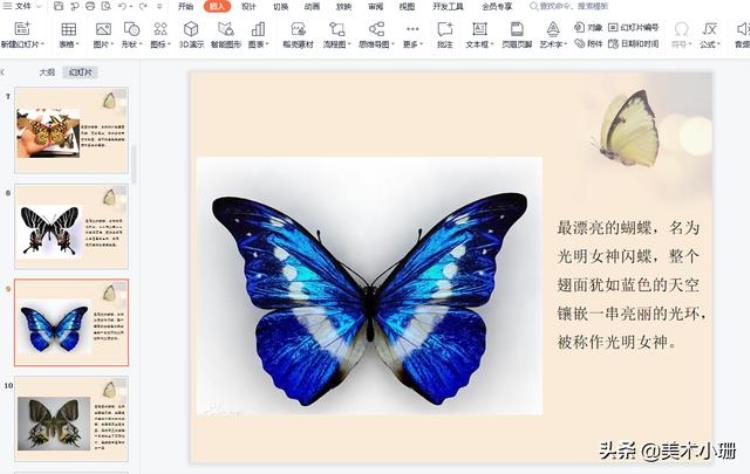Switch to the 设计 design ribbon tab

[248, 6]
